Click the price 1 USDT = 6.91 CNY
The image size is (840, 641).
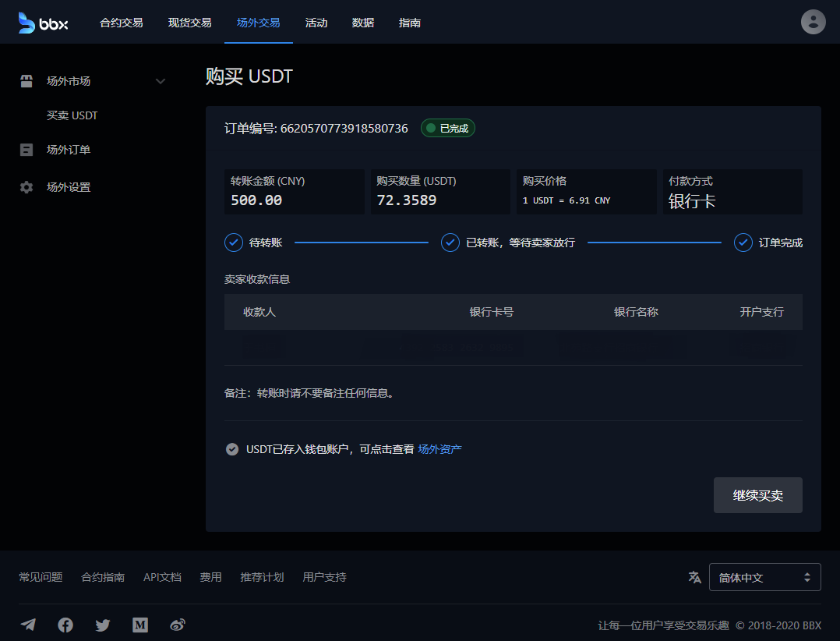click(x=566, y=200)
